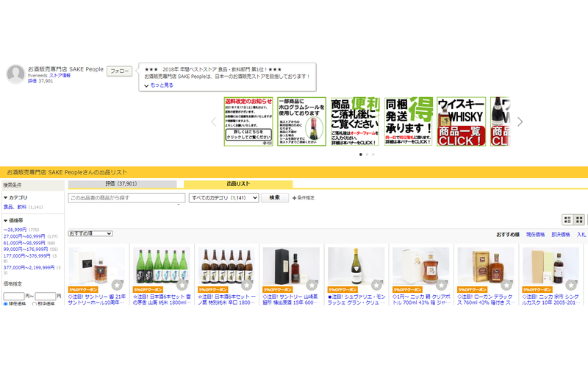Click the seller item search field

click(x=126, y=198)
